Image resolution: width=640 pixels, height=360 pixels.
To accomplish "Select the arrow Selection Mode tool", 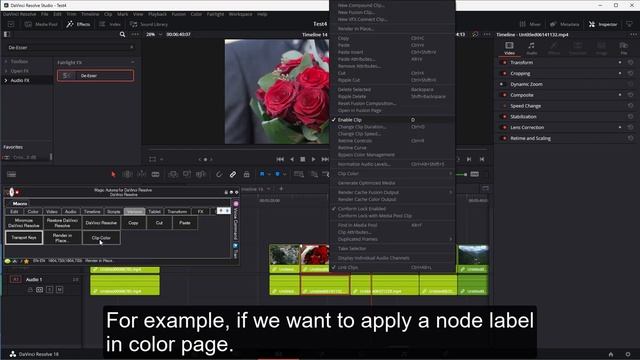I will point(113,174).
